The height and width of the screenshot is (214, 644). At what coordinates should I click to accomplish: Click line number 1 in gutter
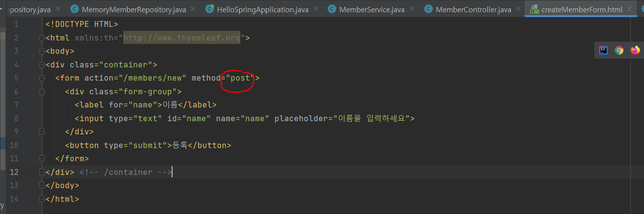tap(17, 24)
